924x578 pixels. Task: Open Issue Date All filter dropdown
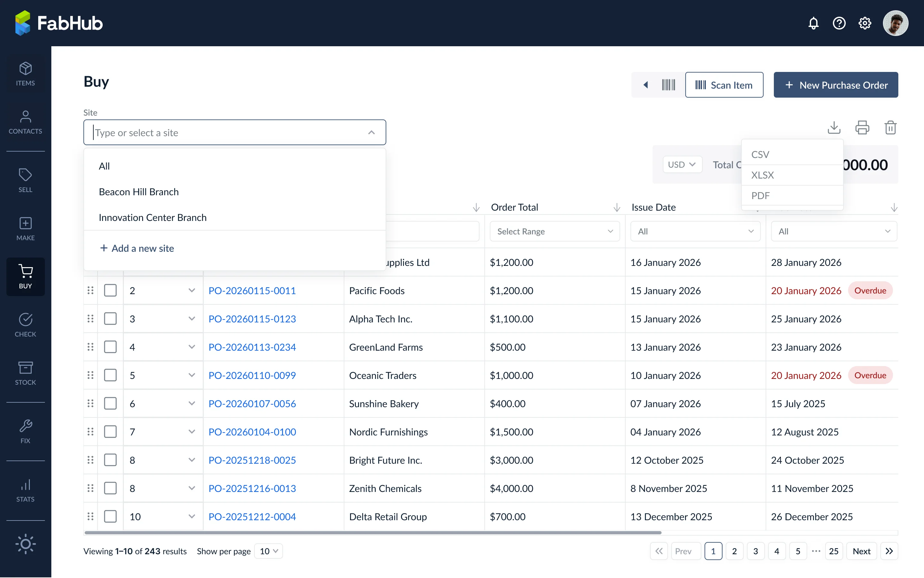coord(695,231)
